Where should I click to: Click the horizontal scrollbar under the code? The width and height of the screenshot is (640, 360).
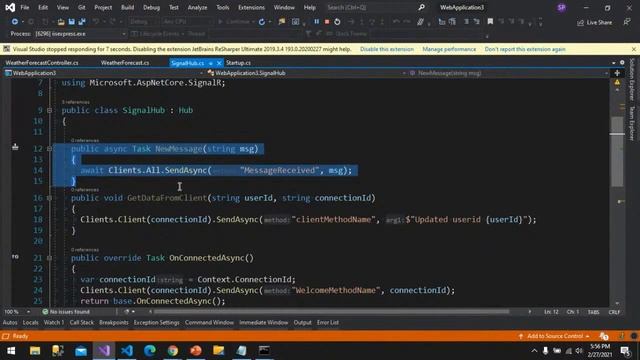coord(331,312)
